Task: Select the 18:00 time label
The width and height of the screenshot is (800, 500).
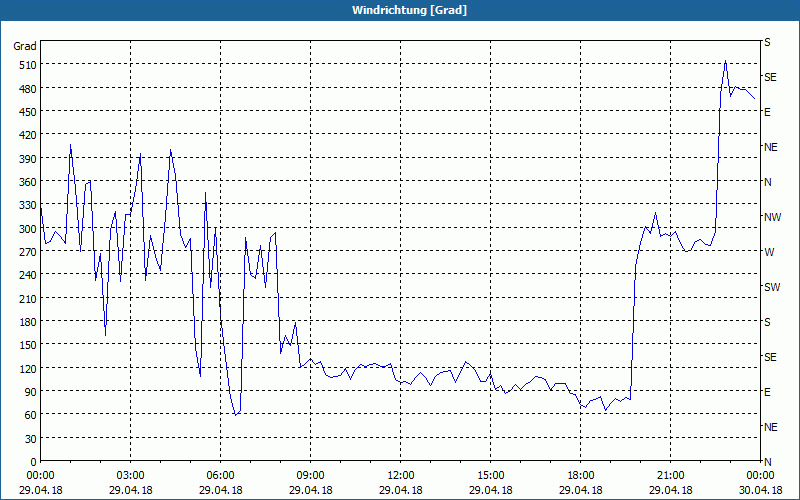Action: click(x=581, y=476)
